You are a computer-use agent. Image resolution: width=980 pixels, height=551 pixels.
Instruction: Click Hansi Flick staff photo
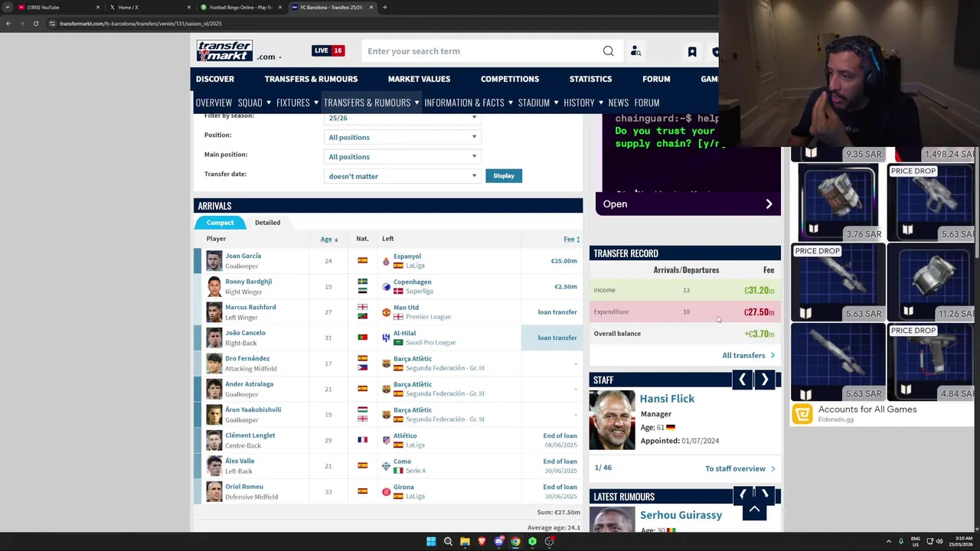point(612,419)
